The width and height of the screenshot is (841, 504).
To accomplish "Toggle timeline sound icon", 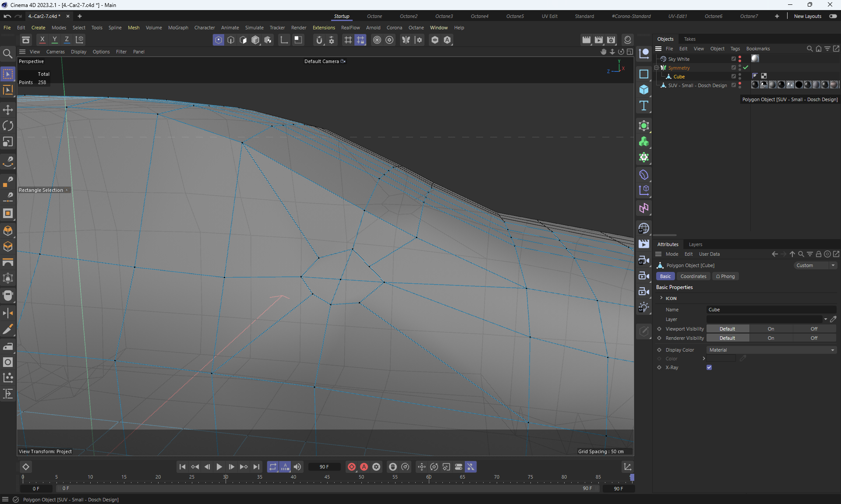I will (x=297, y=467).
